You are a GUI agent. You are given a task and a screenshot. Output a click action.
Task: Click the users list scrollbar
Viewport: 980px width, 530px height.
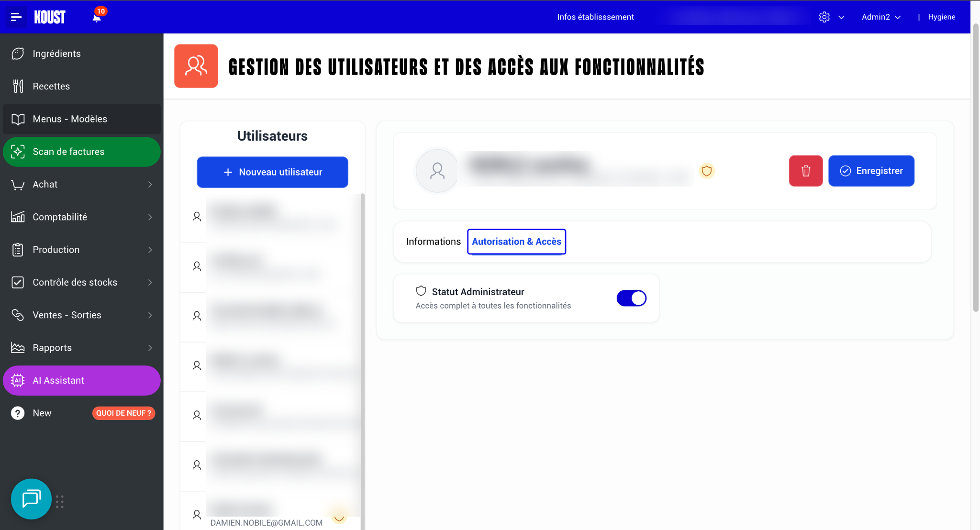[x=363, y=359]
